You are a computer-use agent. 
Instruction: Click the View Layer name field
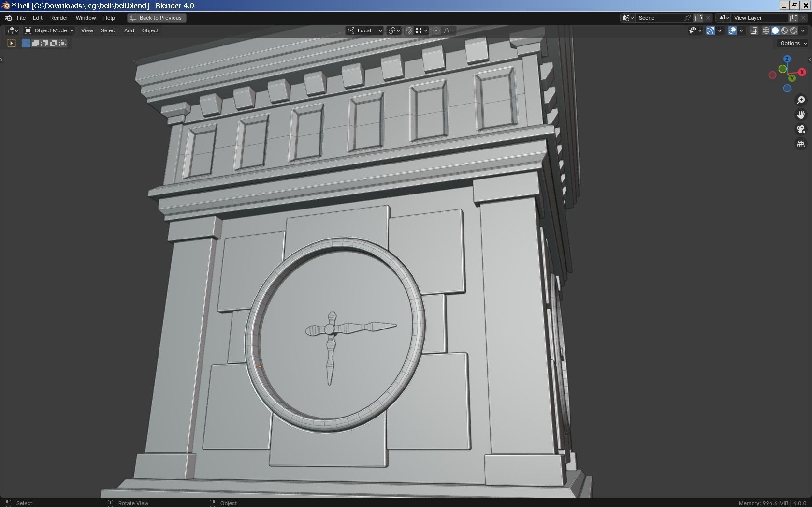(x=759, y=18)
